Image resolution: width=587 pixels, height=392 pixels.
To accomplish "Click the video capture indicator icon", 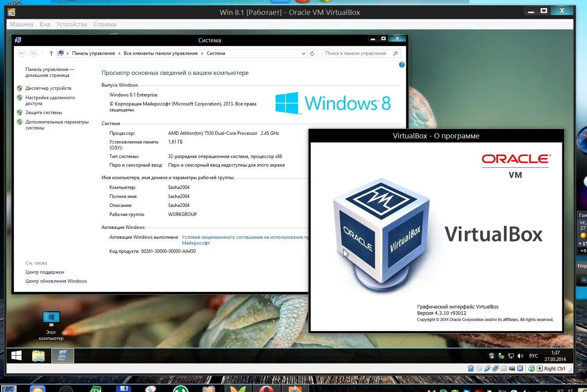I will (x=512, y=368).
